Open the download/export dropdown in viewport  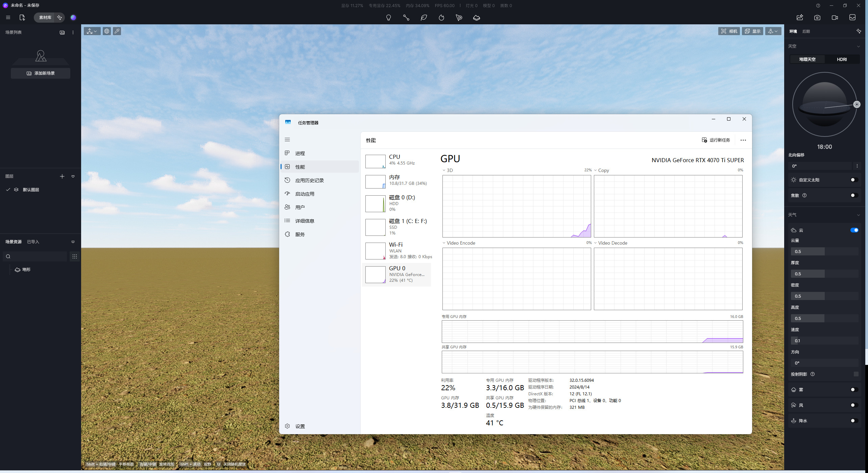point(773,31)
